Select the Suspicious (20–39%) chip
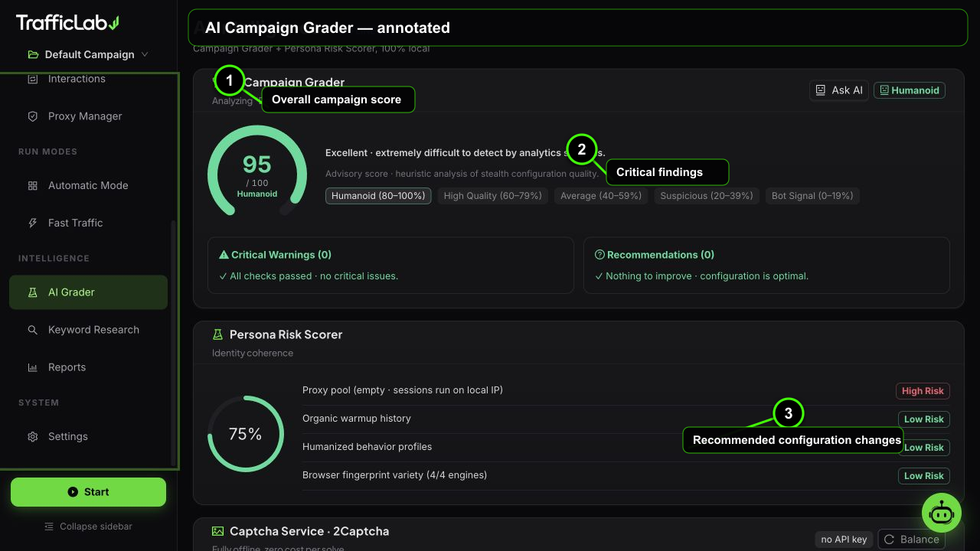The width and height of the screenshot is (980, 551). pos(707,196)
